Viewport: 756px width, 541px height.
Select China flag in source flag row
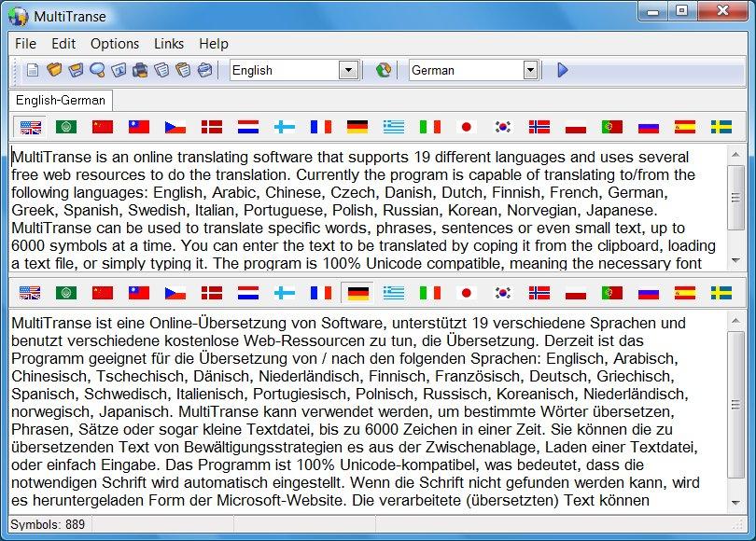(x=103, y=127)
